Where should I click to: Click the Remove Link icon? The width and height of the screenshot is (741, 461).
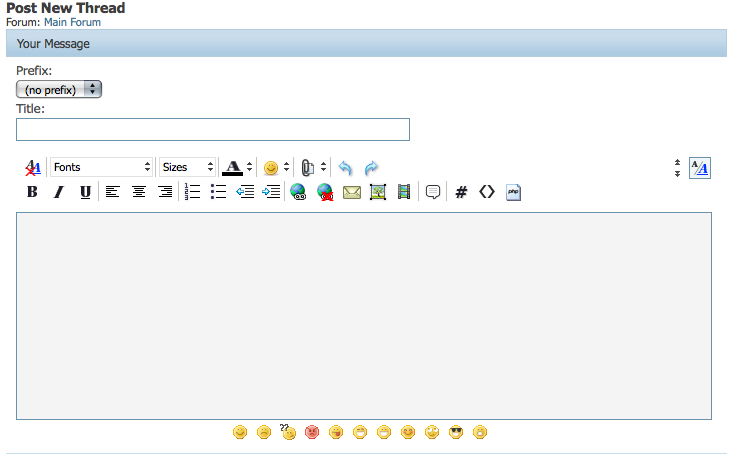(x=325, y=192)
